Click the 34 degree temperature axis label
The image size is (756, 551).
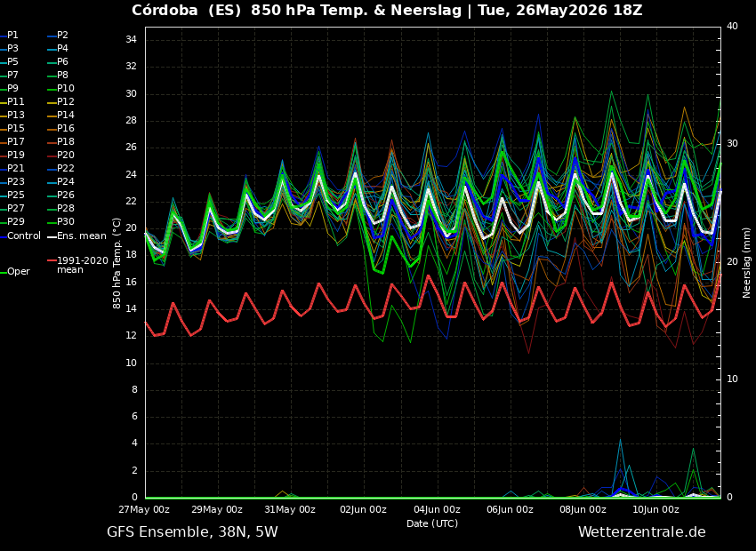click(131, 39)
